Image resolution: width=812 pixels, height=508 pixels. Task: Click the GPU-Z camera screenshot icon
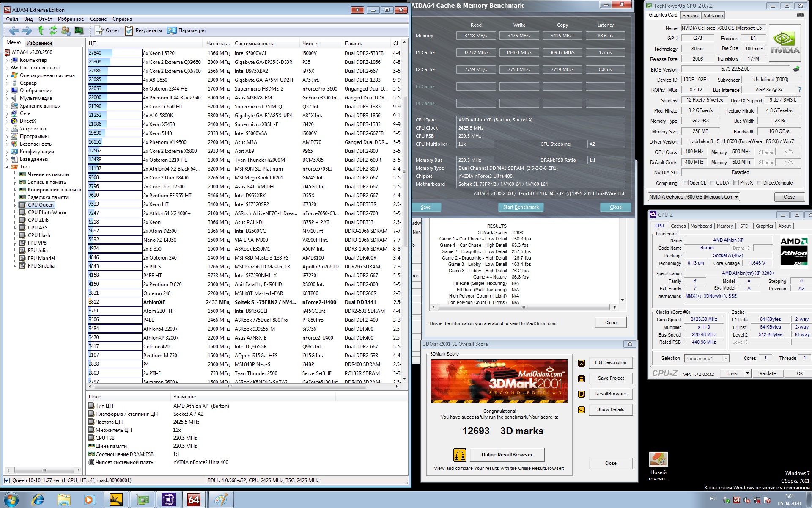(x=800, y=15)
